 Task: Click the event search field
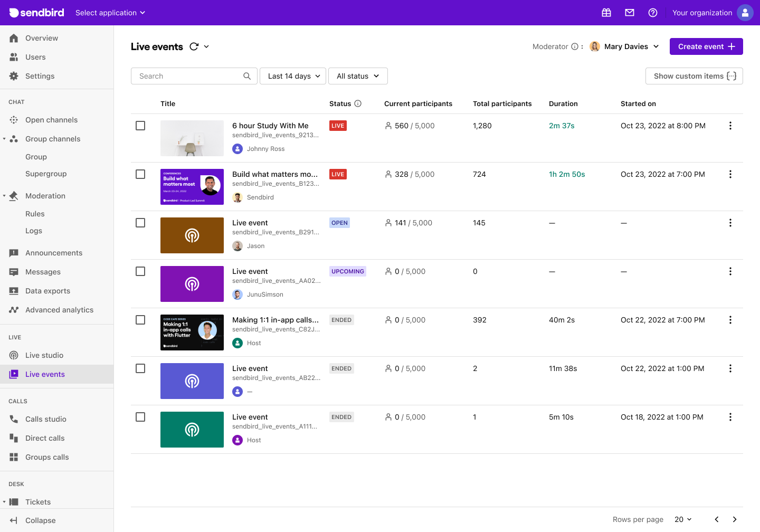click(194, 76)
